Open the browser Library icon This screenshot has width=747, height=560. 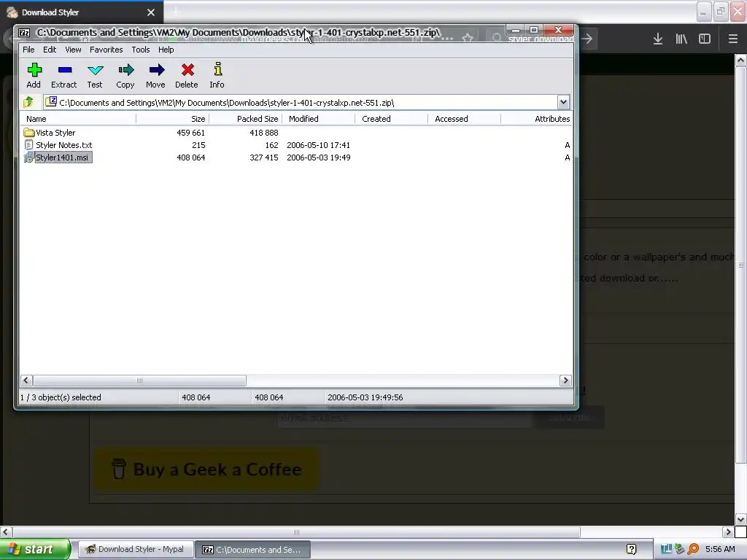[x=681, y=39]
